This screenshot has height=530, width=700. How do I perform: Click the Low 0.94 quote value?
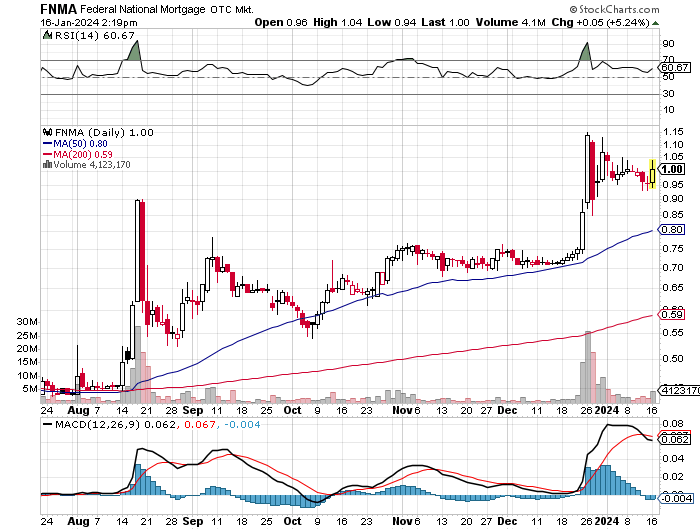click(392, 22)
